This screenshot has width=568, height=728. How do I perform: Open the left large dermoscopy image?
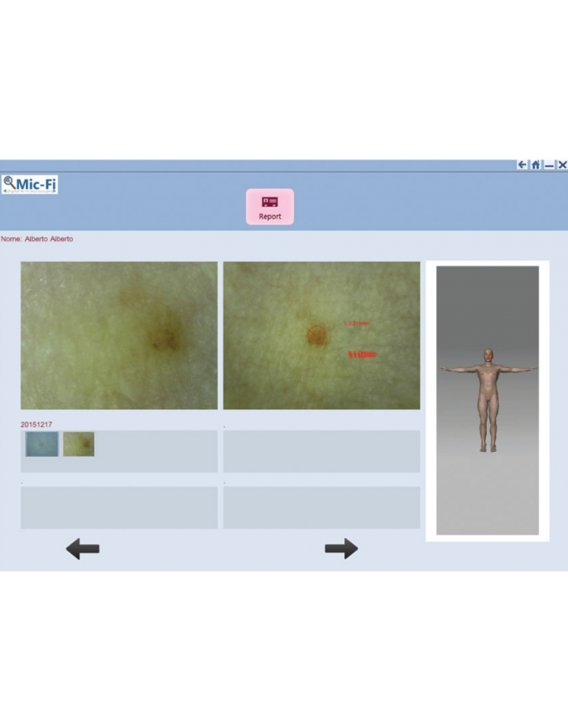coord(119,335)
